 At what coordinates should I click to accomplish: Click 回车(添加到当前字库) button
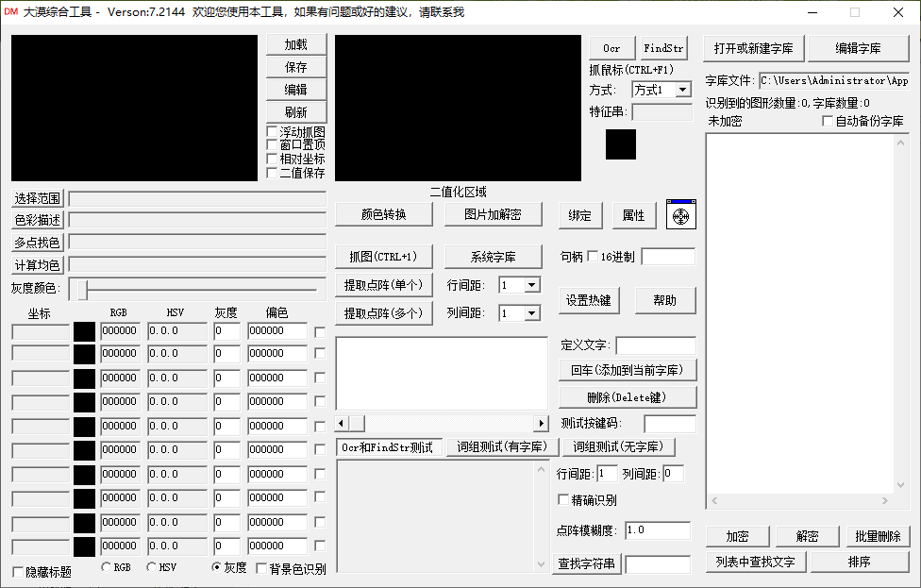(x=628, y=370)
